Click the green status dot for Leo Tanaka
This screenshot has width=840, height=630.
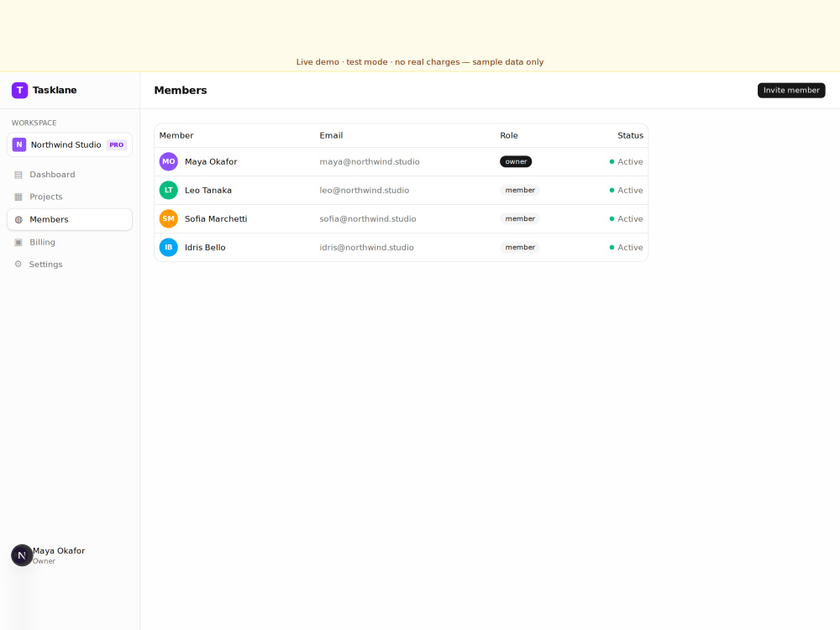(x=612, y=190)
